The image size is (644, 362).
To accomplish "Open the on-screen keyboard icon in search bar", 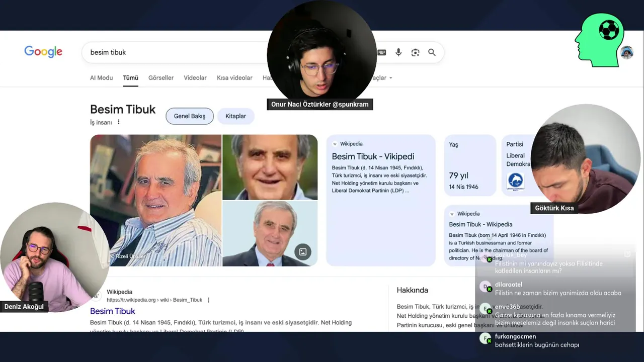I will (x=382, y=52).
